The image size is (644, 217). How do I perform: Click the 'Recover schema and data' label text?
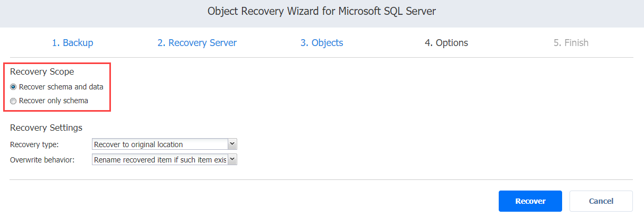[x=61, y=87]
